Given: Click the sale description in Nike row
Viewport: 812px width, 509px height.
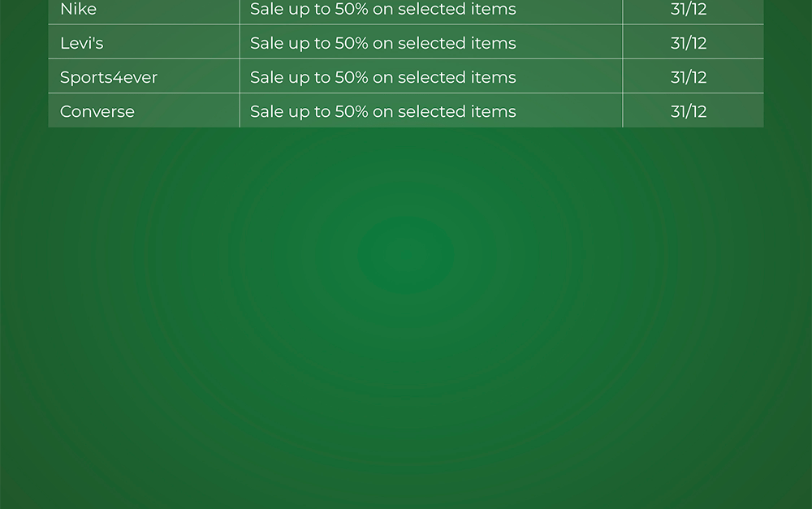Looking at the screenshot, I should (382, 10).
